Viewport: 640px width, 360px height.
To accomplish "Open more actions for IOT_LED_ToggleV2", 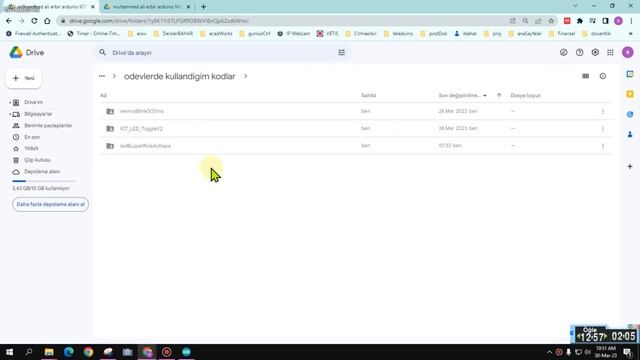I will click(x=603, y=129).
